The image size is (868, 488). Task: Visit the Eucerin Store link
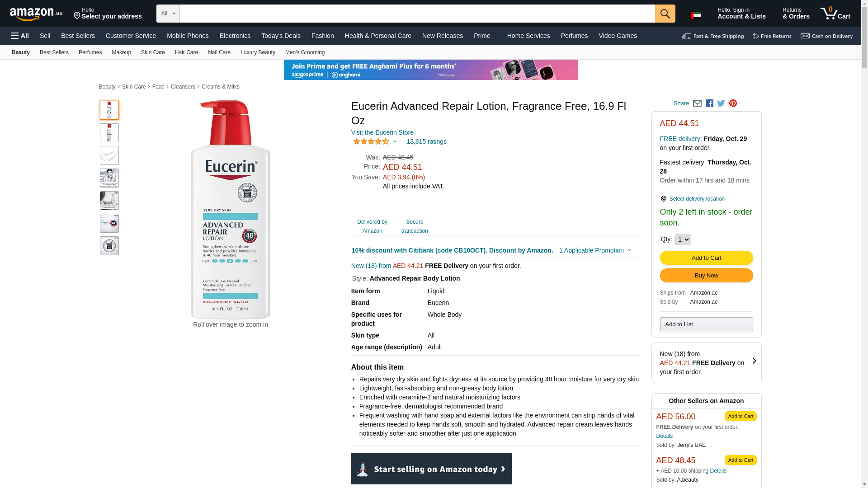tap(382, 132)
